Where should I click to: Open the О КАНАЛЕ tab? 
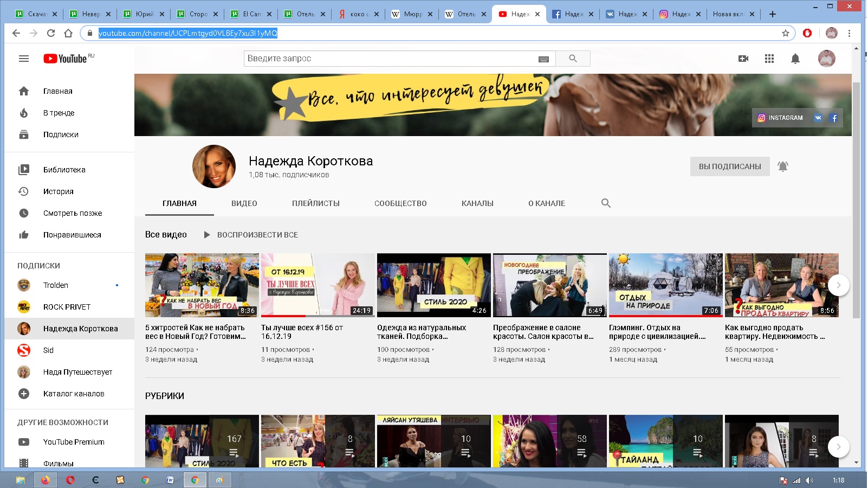click(547, 203)
